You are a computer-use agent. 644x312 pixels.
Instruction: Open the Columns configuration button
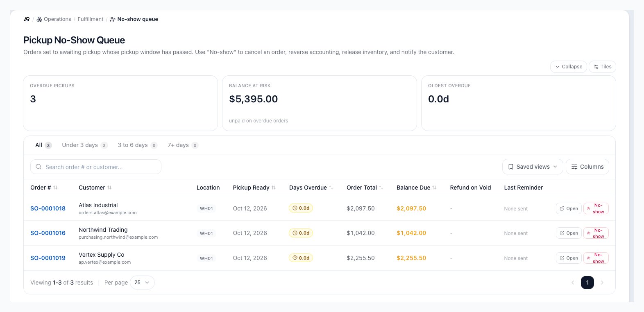point(587,167)
